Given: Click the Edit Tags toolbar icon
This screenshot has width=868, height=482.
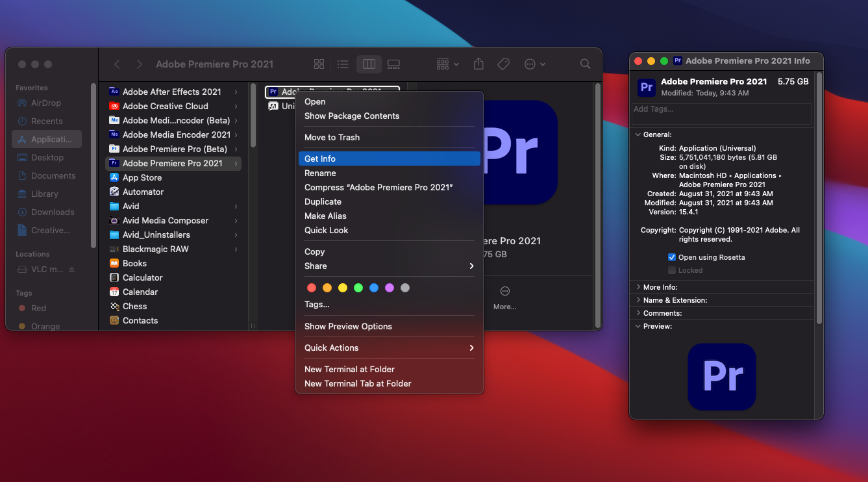Looking at the screenshot, I should pyautogui.click(x=503, y=64).
